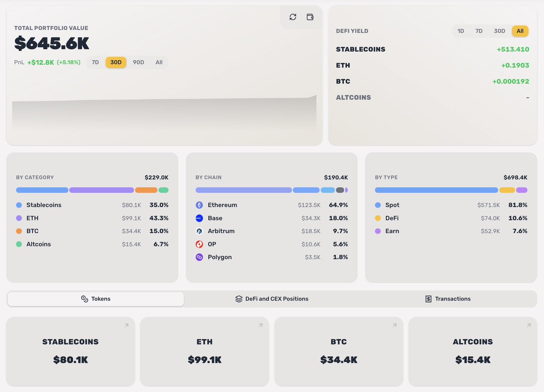Click the orange BTC category dot

19,231
